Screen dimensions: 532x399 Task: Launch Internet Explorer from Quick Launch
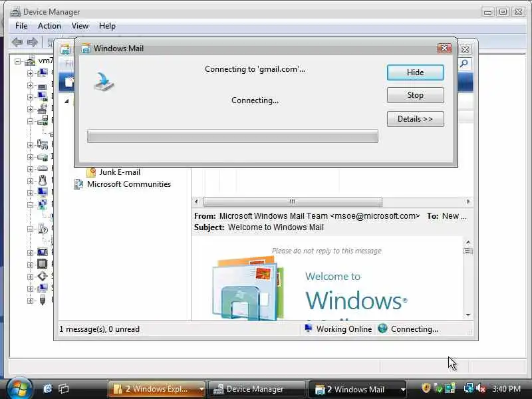(47, 388)
